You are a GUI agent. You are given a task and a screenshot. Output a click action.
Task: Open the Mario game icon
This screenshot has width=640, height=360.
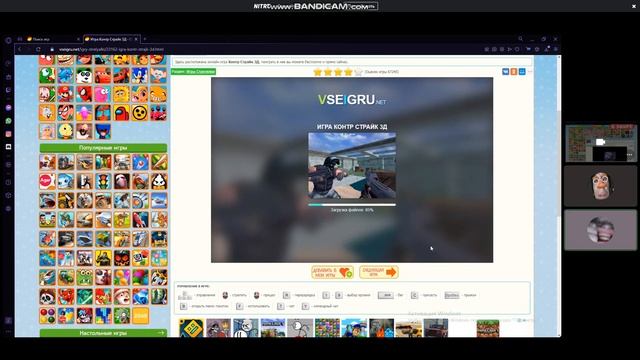pos(65,94)
